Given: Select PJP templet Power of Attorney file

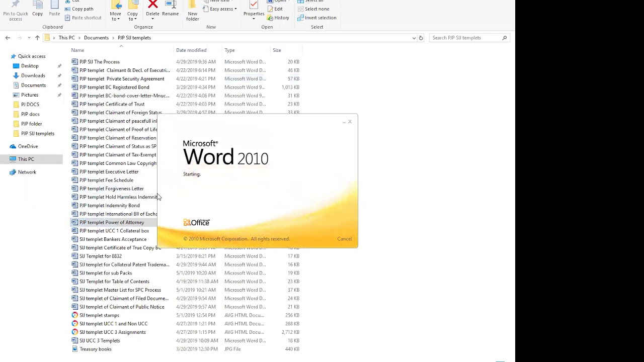Looking at the screenshot, I should tap(112, 222).
